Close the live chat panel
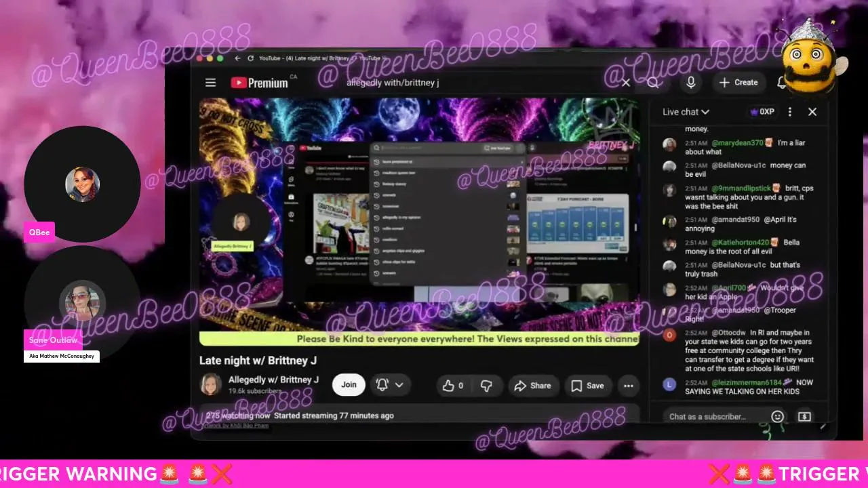This screenshot has height=488, width=868. click(x=812, y=112)
